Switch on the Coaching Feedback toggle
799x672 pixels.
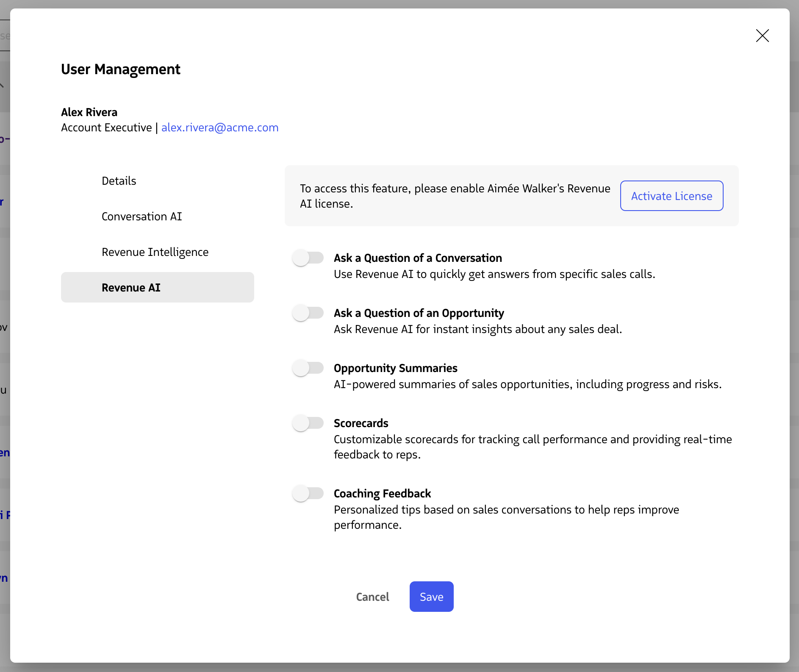pos(308,493)
